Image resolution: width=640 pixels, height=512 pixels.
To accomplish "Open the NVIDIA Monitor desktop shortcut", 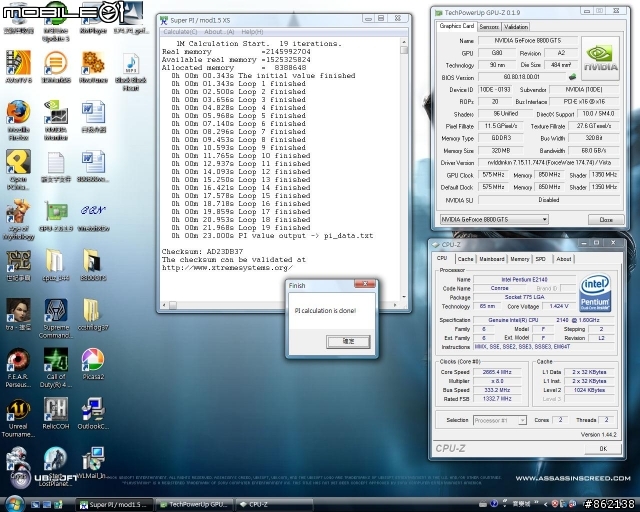I will click(56, 120).
